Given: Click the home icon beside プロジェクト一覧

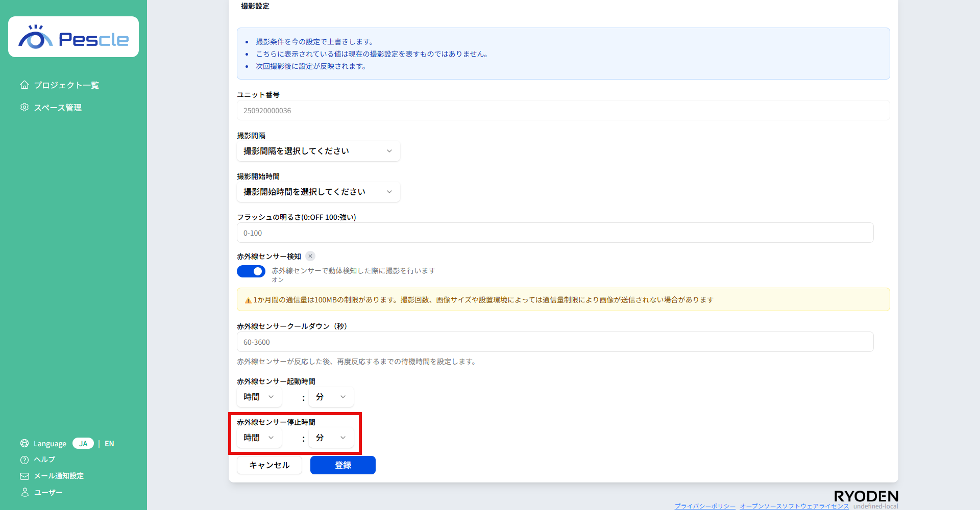Looking at the screenshot, I should pos(24,85).
